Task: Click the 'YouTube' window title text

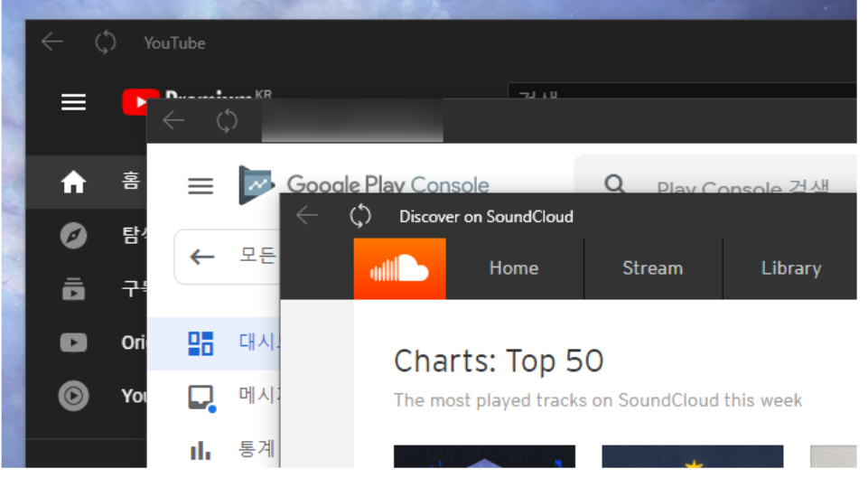Action: coord(174,43)
